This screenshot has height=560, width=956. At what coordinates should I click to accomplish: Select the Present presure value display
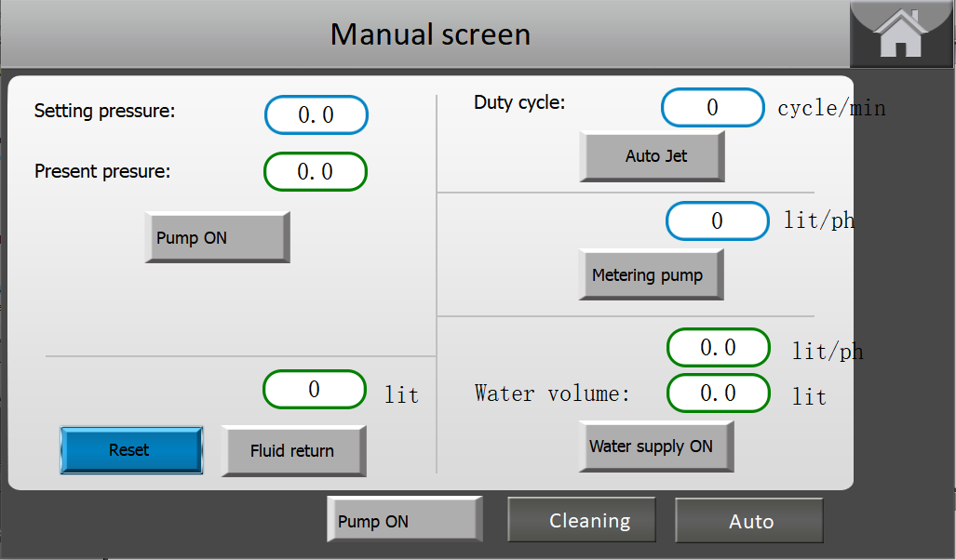pyautogui.click(x=316, y=172)
